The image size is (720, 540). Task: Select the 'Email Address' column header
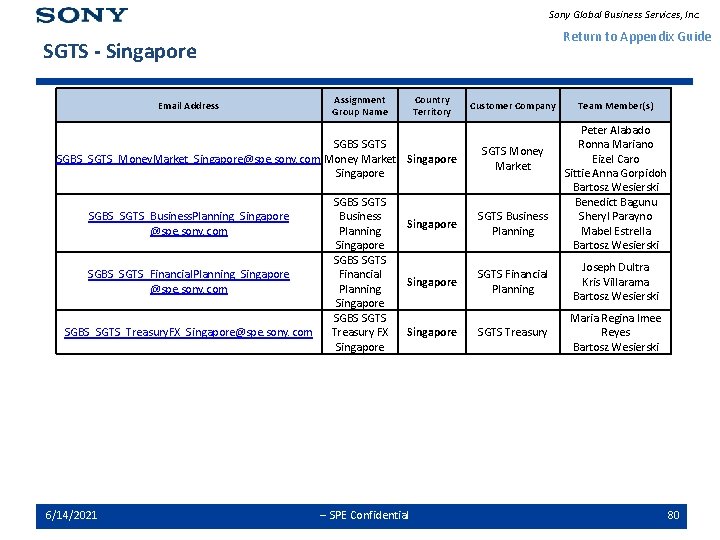click(x=188, y=106)
